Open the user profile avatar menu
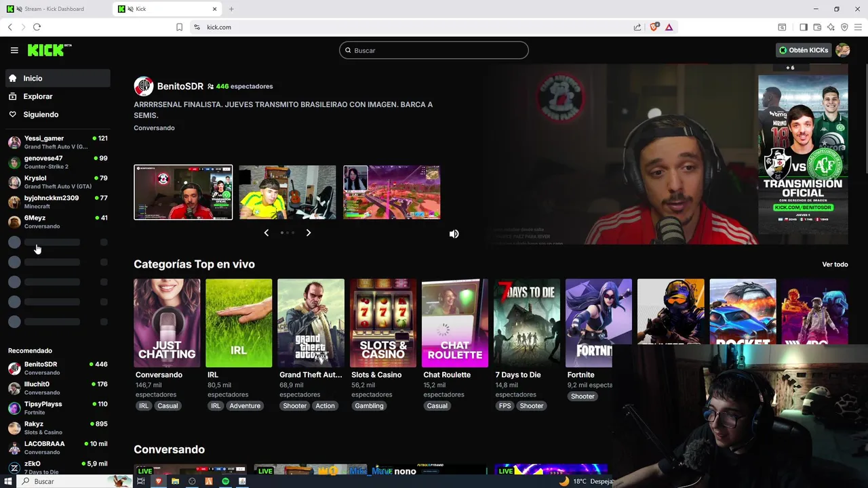 coord(843,50)
